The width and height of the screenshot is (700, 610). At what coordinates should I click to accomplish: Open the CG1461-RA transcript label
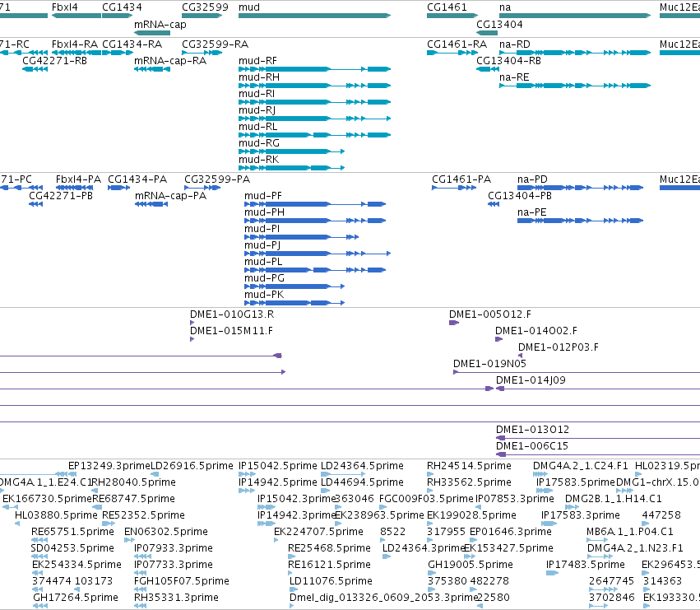coord(457,44)
